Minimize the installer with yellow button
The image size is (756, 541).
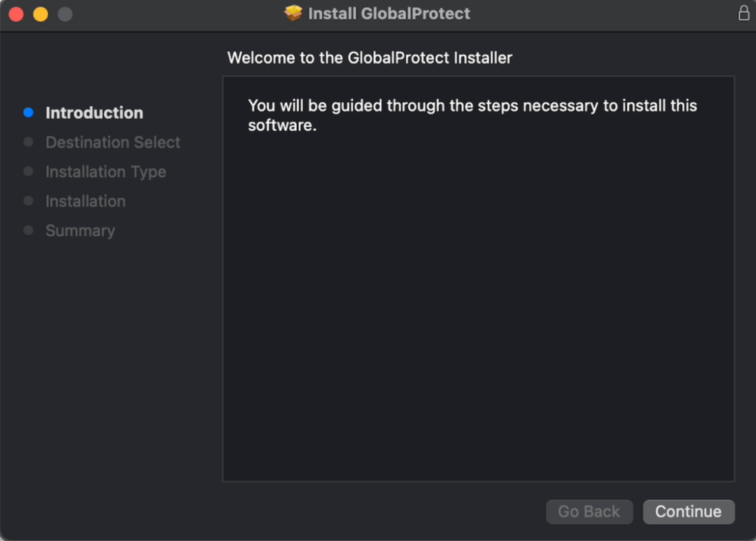[41, 14]
